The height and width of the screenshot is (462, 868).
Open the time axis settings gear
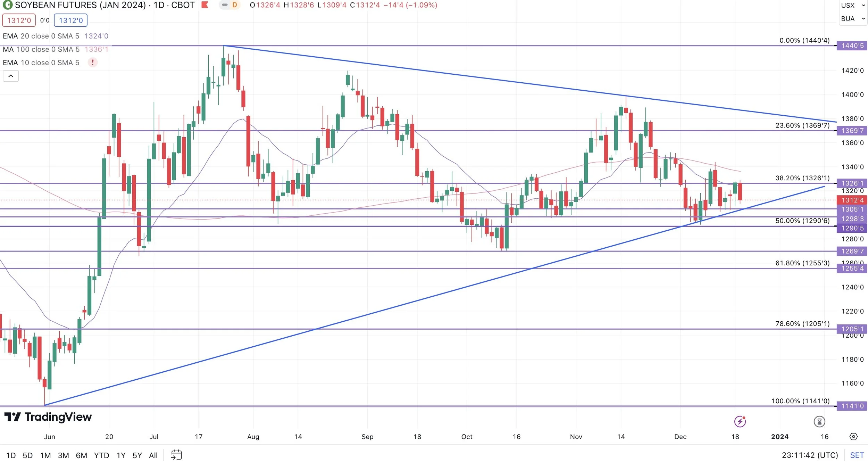853,437
